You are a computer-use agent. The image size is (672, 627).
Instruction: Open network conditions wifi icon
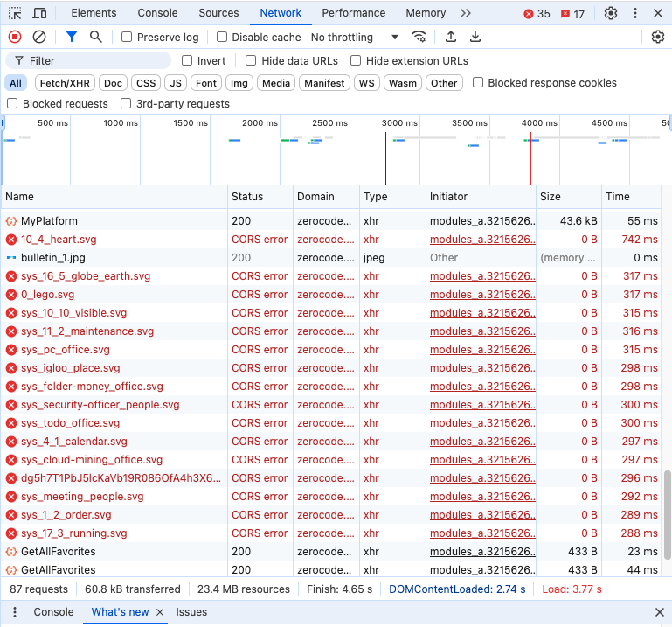pos(419,37)
